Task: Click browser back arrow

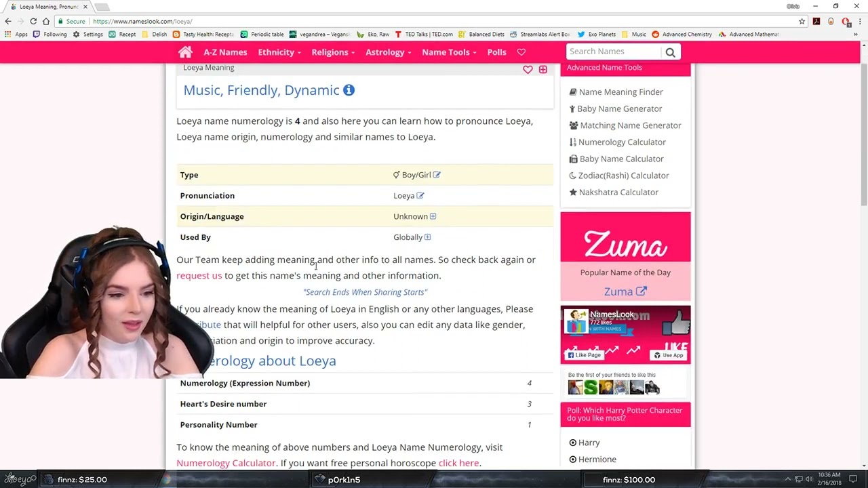Action: point(8,21)
